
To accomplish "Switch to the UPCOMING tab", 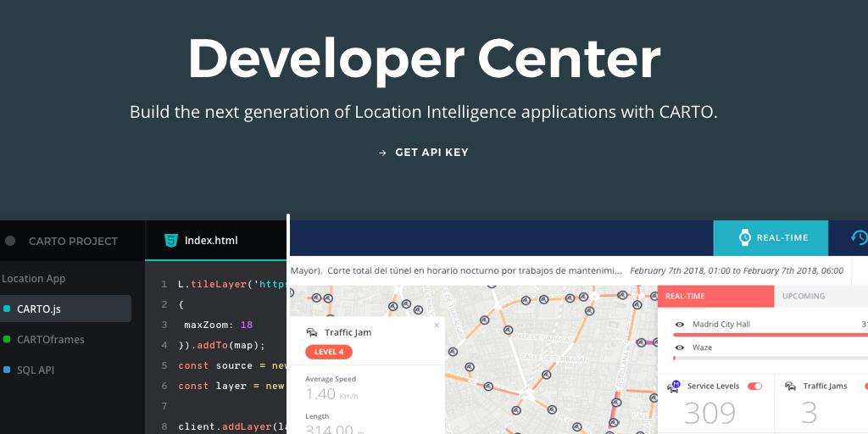I will tap(804, 296).
